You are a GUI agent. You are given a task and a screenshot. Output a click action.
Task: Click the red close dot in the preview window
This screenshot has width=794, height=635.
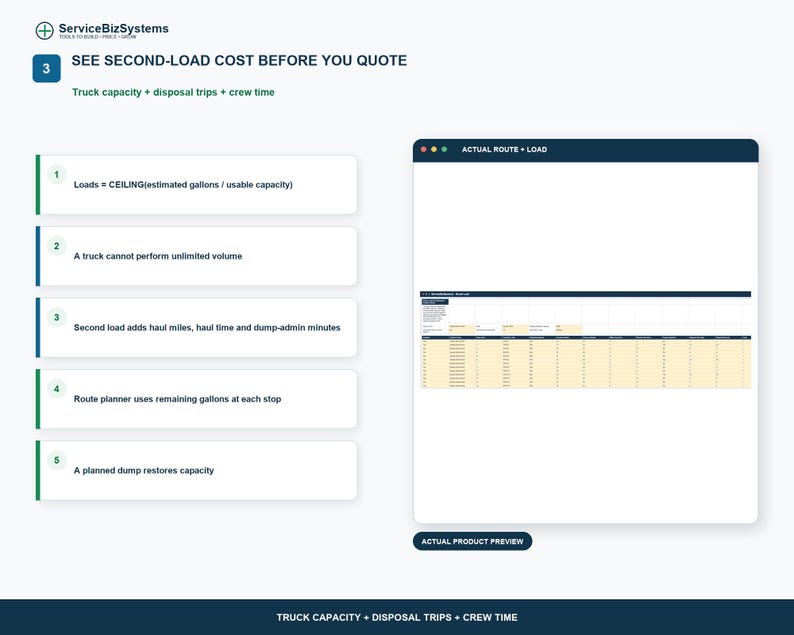point(423,149)
